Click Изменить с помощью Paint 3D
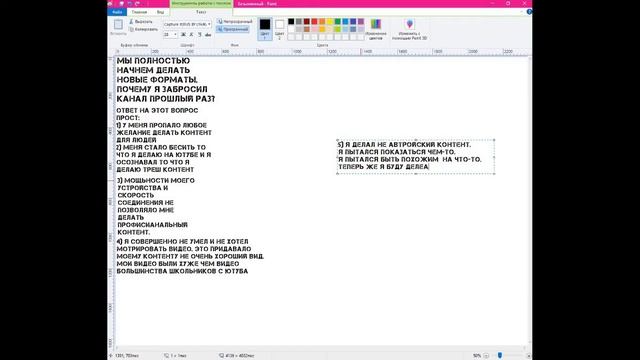The image size is (640, 360). (409, 29)
